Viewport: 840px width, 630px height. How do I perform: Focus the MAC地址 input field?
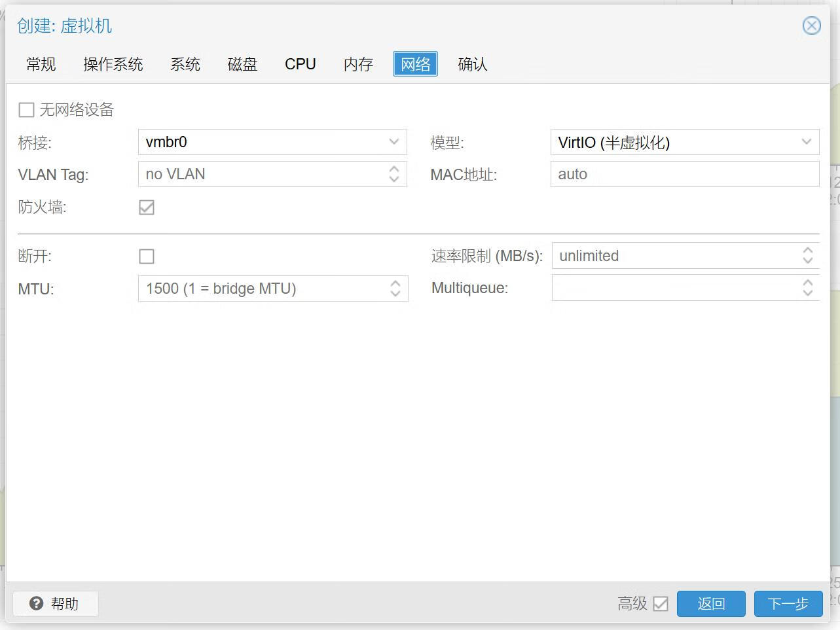point(684,174)
